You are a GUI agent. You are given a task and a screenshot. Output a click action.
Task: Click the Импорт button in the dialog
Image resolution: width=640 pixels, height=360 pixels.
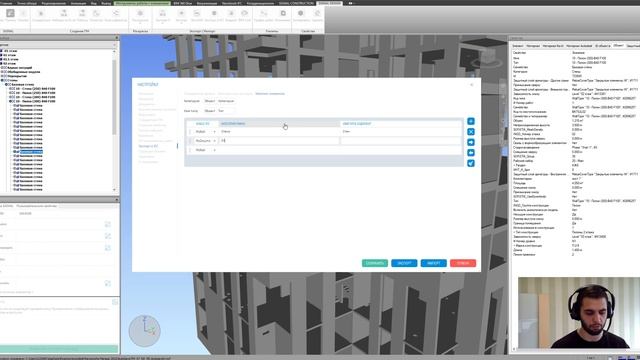click(433, 263)
